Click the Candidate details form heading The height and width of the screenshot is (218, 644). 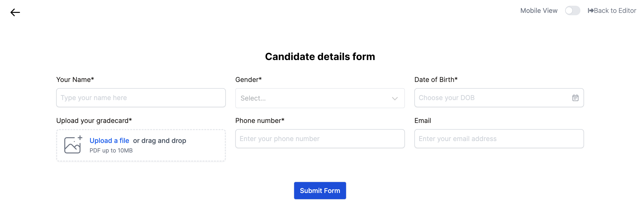click(x=320, y=56)
